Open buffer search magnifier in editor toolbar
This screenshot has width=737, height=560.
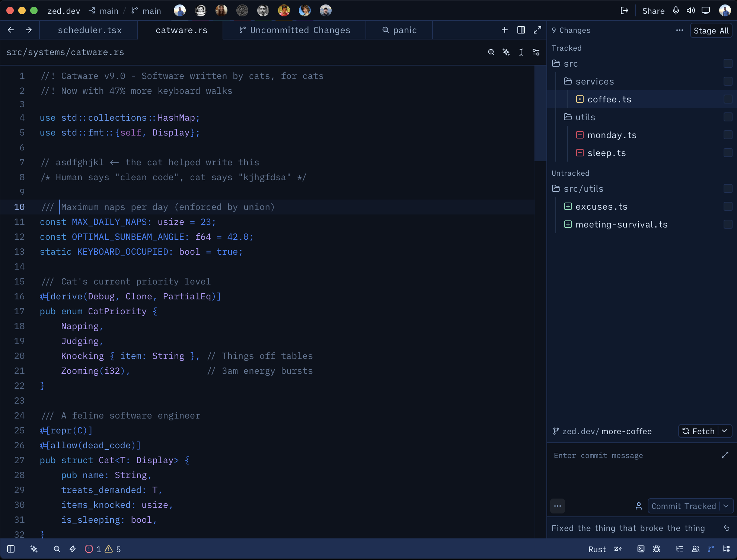(x=491, y=52)
